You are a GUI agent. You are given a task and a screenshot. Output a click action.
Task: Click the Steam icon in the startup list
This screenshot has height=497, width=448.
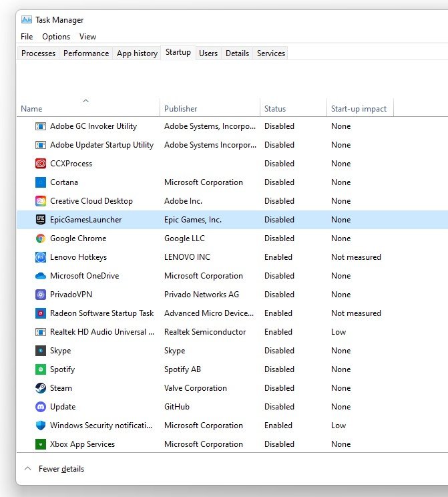[x=40, y=388]
